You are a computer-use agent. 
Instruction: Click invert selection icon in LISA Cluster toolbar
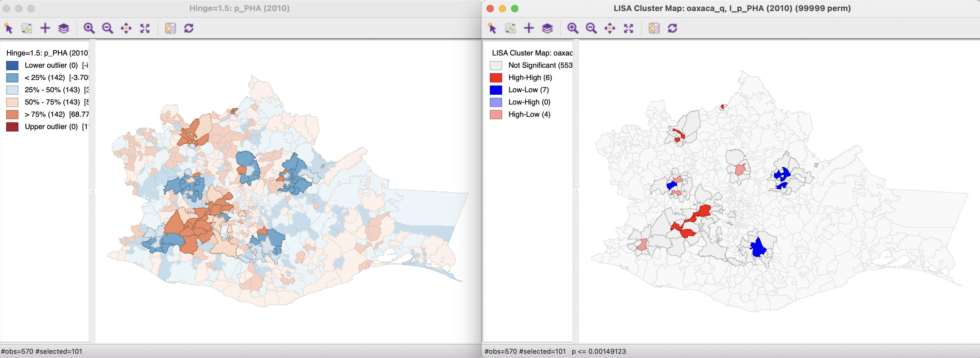pos(510,29)
